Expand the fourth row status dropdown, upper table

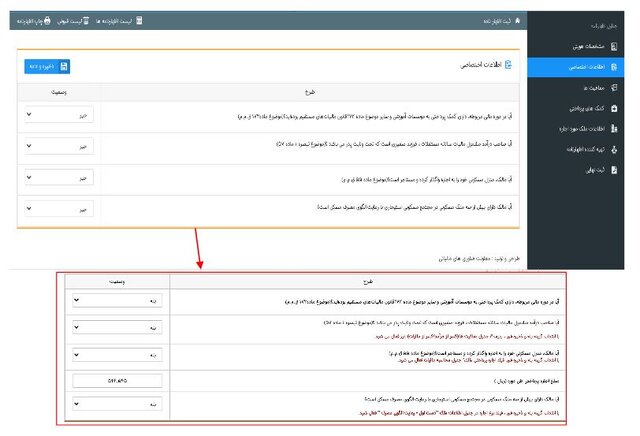59,209
